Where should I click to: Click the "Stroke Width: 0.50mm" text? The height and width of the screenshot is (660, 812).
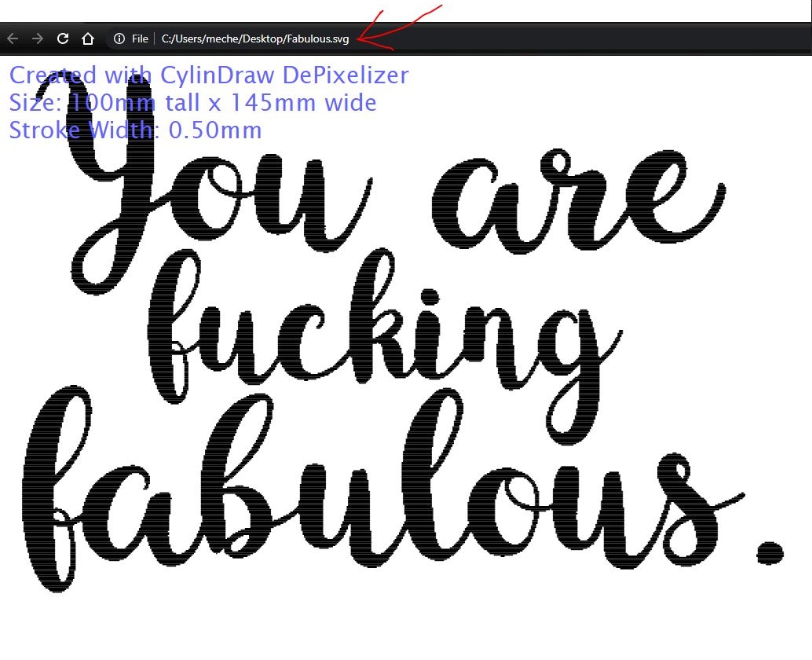(x=135, y=130)
